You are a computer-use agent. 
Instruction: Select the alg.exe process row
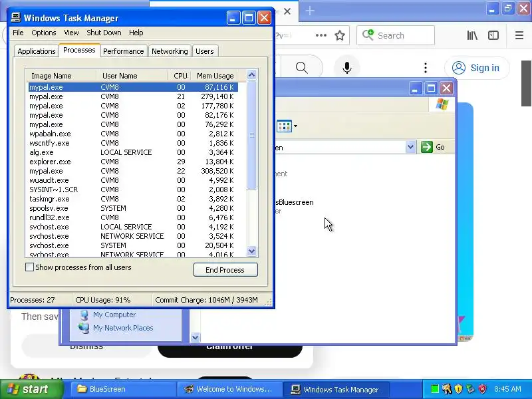pos(133,152)
